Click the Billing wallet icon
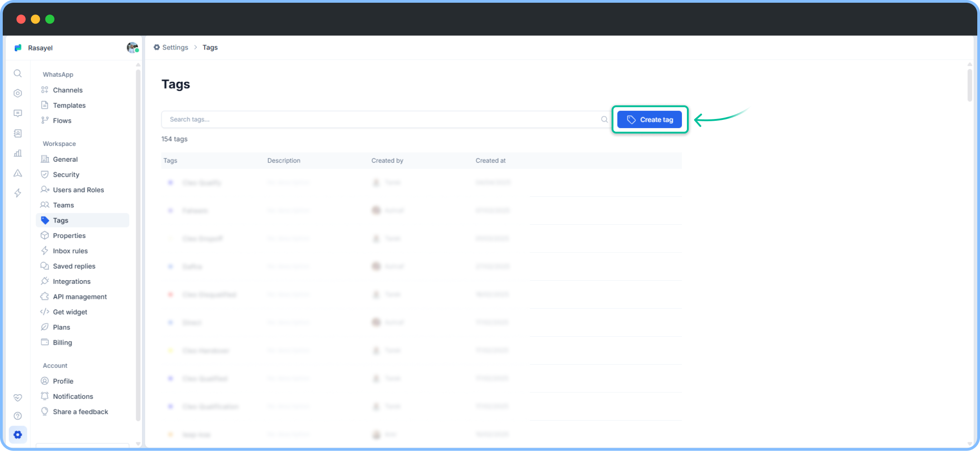Image resolution: width=980 pixels, height=451 pixels. [44, 342]
